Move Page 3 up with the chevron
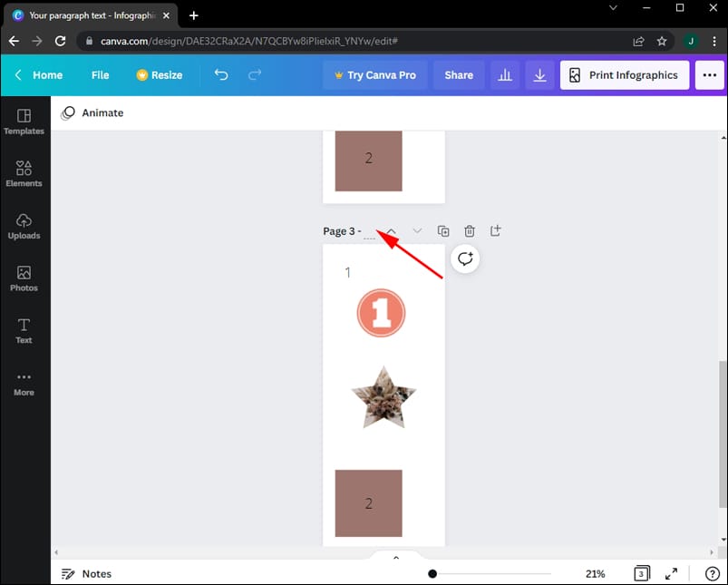Image resolution: width=728 pixels, height=585 pixels. tap(390, 230)
